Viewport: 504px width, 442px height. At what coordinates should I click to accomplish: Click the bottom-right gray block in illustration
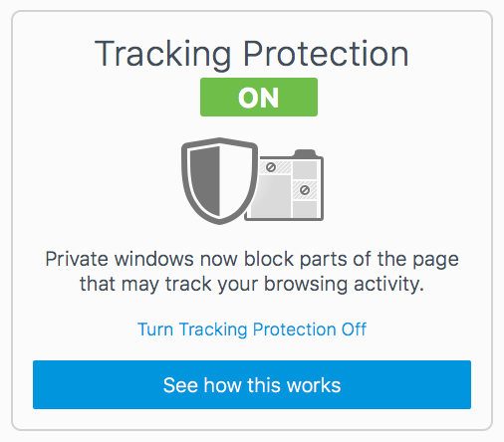pos(305,209)
